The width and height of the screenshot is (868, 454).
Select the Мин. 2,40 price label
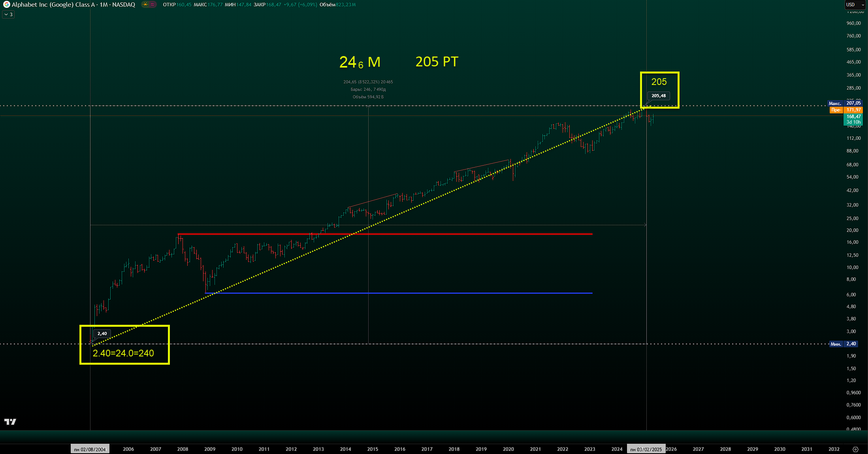[844, 344]
